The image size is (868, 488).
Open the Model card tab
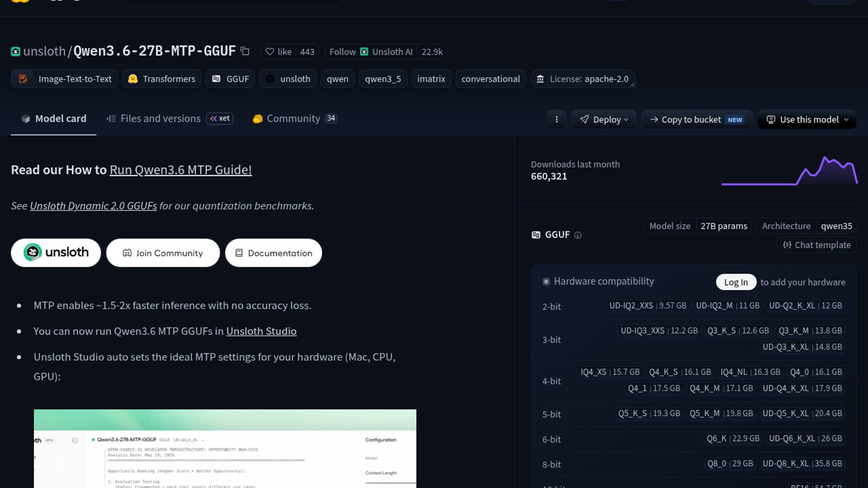[53, 118]
